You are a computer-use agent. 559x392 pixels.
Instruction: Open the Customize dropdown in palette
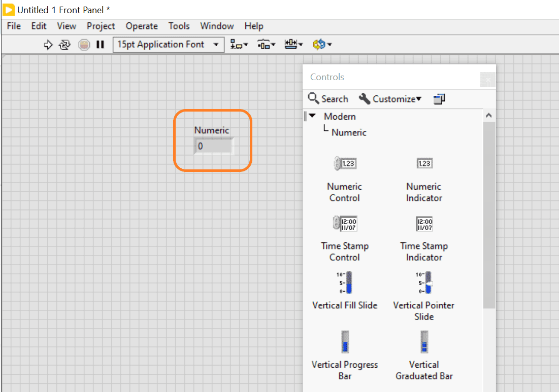click(x=390, y=99)
